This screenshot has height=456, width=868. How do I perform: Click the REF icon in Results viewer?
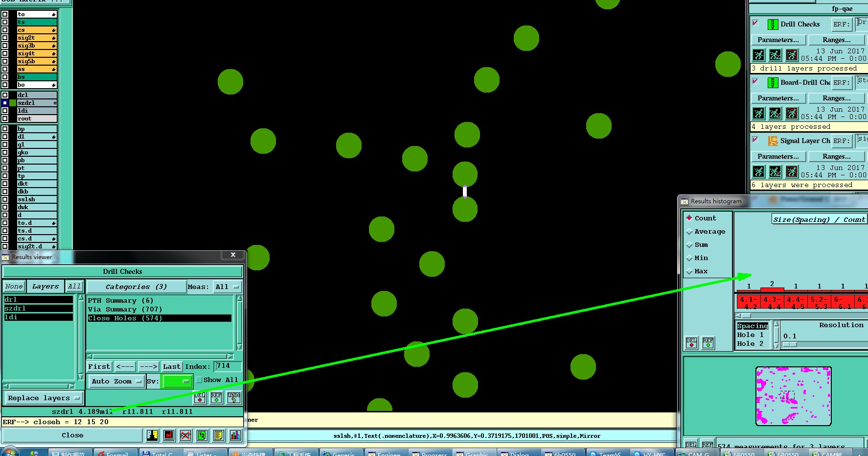216,397
